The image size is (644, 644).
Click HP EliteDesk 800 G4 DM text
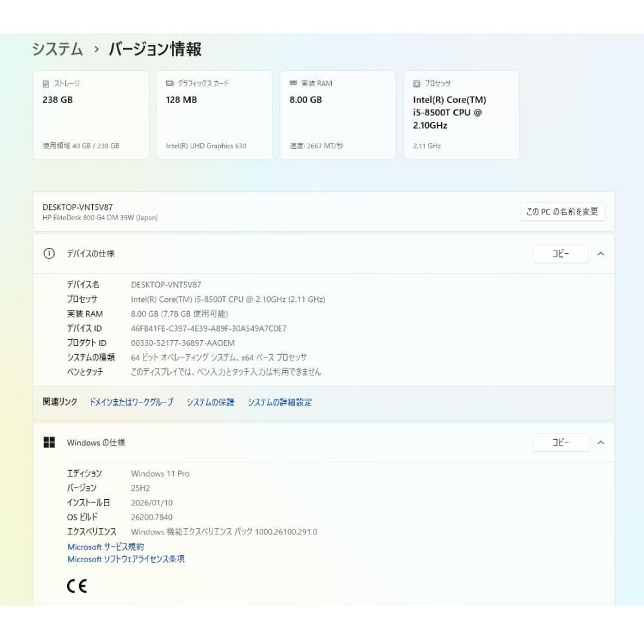100,218
